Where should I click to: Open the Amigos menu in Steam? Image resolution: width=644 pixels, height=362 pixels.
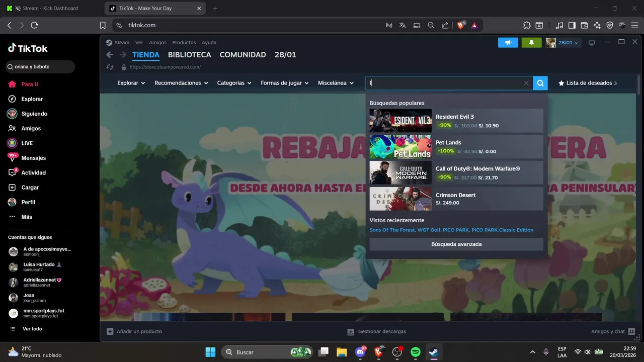(x=157, y=43)
